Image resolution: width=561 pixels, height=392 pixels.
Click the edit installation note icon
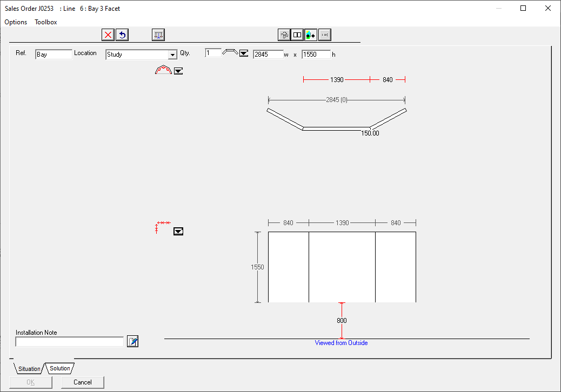pos(132,341)
